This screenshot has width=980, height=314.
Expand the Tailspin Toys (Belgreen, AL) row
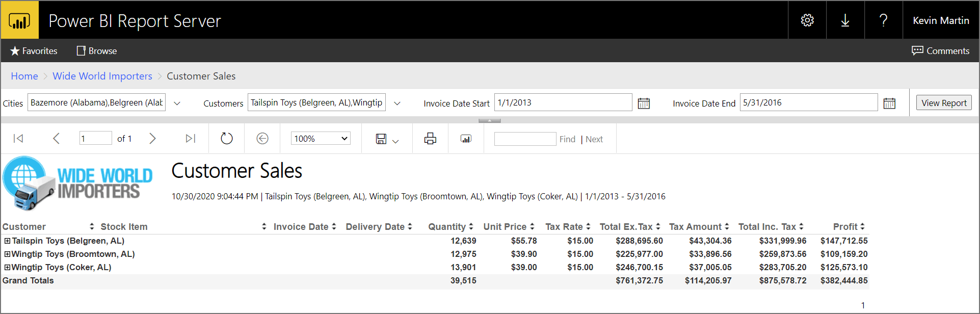point(7,241)
